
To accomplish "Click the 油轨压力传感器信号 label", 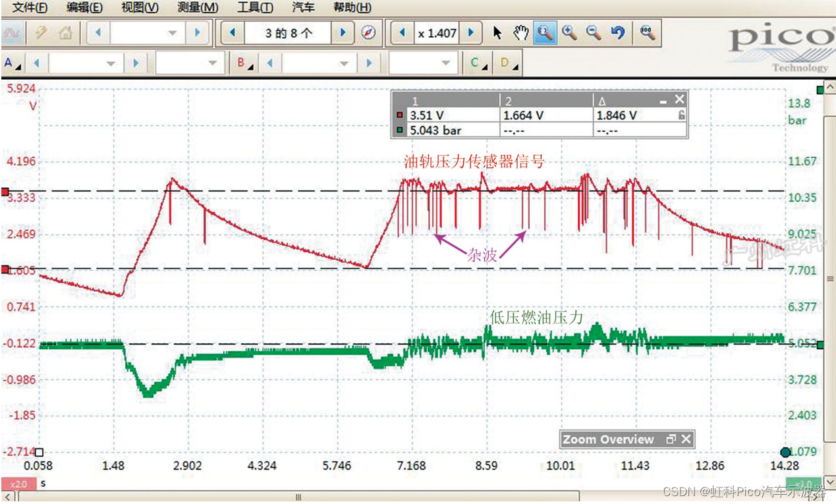I will pyautogui.click(x=474, y=161).
